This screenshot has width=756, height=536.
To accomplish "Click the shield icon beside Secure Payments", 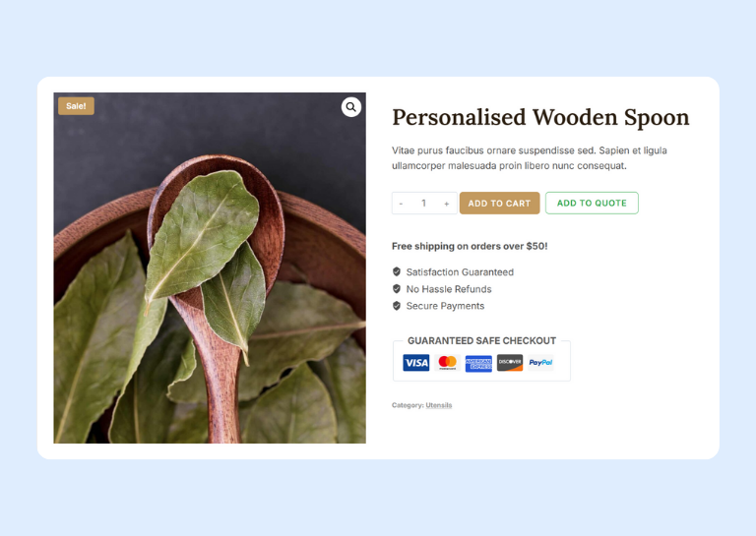I will [397, 306].
